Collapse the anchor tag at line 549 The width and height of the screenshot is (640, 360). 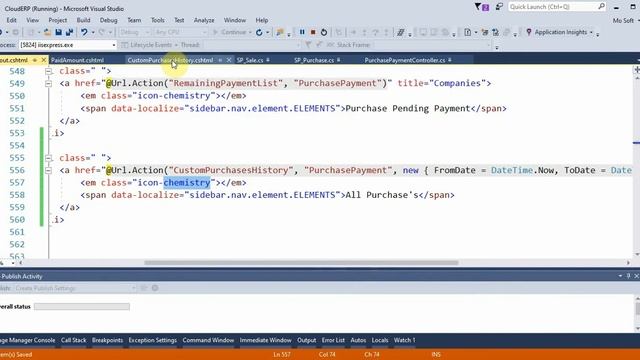[x=48, y=84]
